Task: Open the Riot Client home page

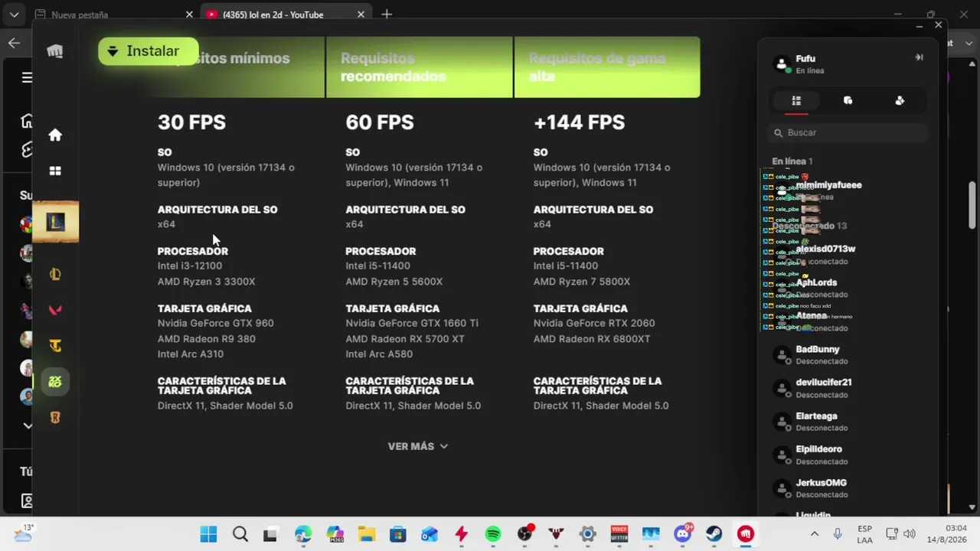Action: click(x=55, y=135)
